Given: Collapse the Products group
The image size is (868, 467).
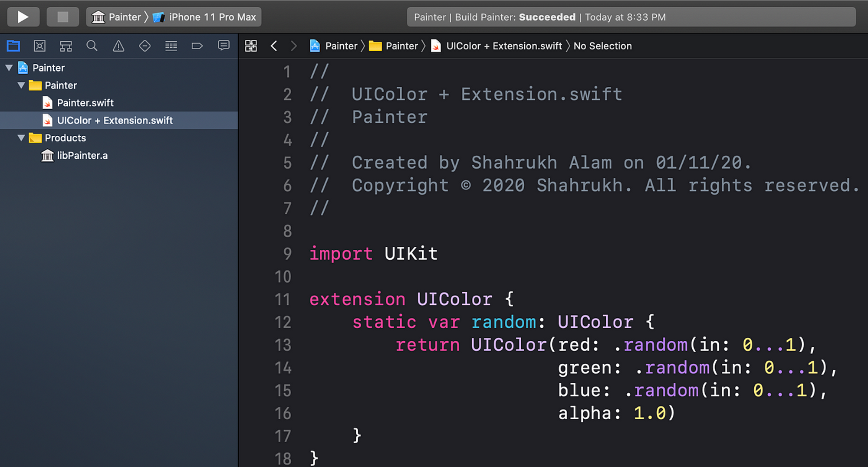Looking at the screenshot, I should (21, 137).
